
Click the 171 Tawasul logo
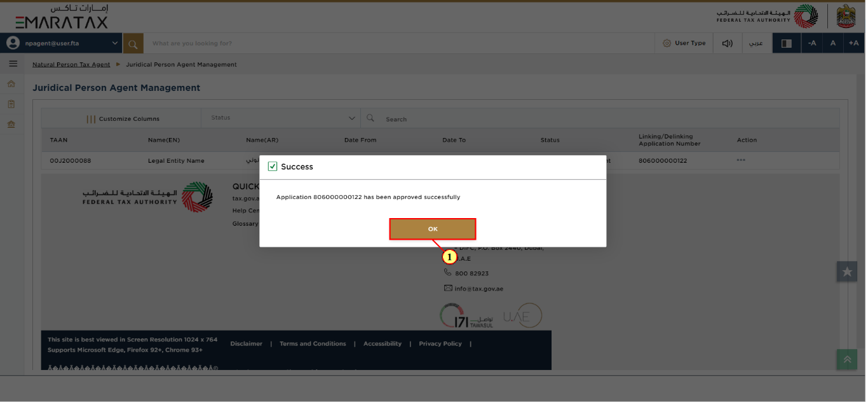(465, 316)
